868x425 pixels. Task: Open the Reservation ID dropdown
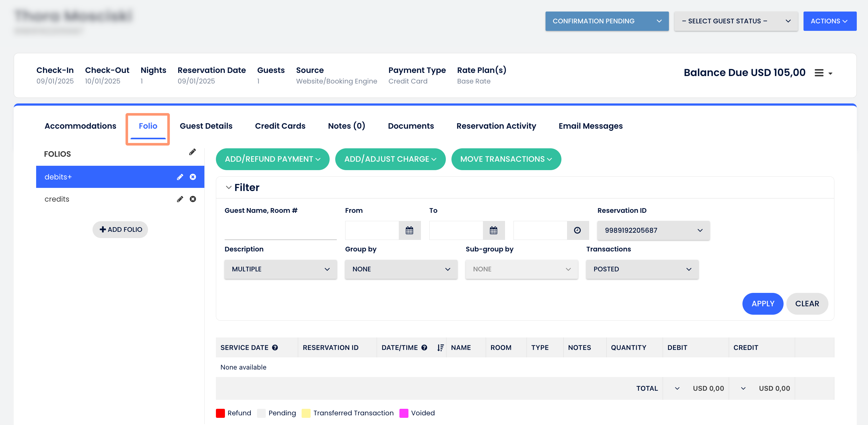pyautogui.click(x=653, y=231)
